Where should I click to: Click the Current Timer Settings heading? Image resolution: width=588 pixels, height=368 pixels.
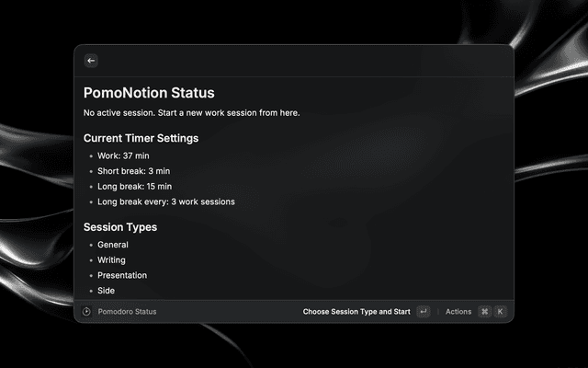coord(141,138)
